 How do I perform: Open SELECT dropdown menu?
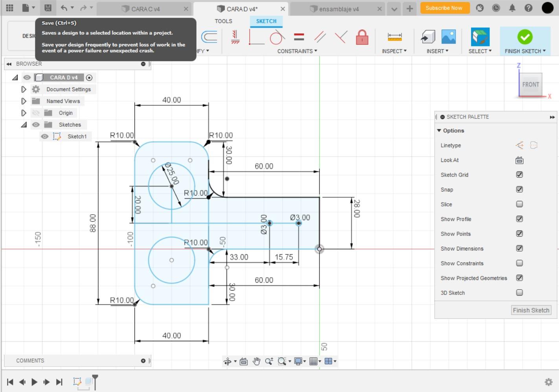coord(480,51)
